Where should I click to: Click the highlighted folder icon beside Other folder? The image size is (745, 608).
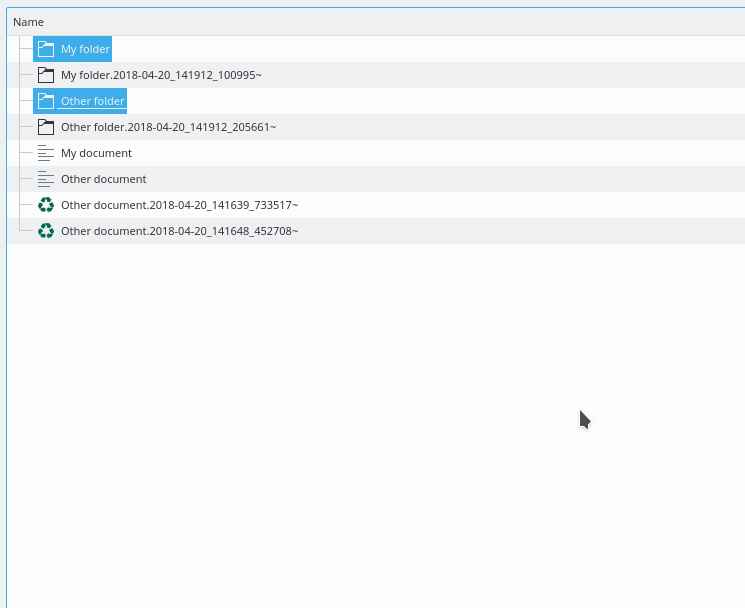click(x=46, y=101)
